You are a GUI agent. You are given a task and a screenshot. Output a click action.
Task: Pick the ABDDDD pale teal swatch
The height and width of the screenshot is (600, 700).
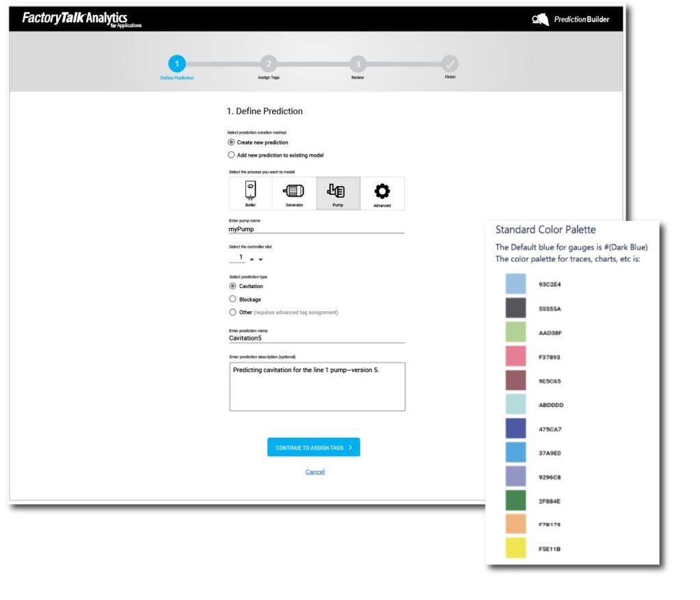pyautogui.click(x=515, y=404)
